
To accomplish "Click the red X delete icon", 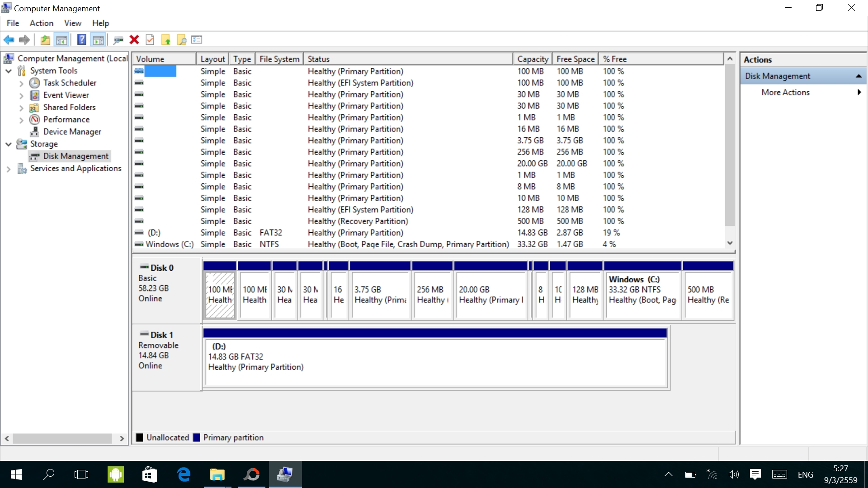I will pos(134,40).
